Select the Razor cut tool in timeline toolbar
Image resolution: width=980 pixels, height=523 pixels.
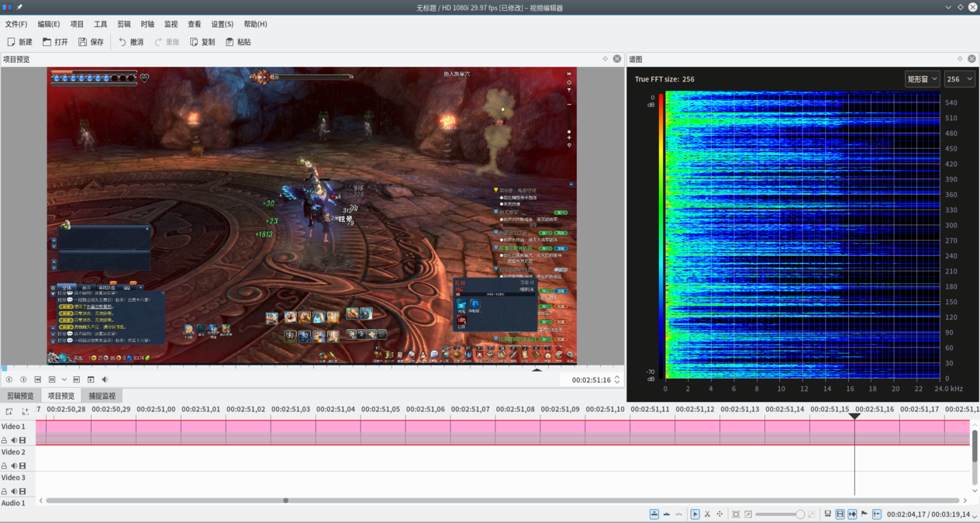click(708, 514)
